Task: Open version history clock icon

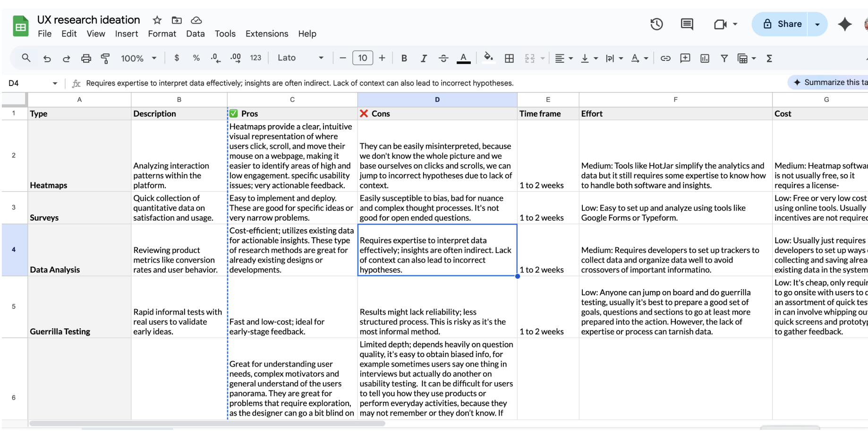Action: coord(656,24)
